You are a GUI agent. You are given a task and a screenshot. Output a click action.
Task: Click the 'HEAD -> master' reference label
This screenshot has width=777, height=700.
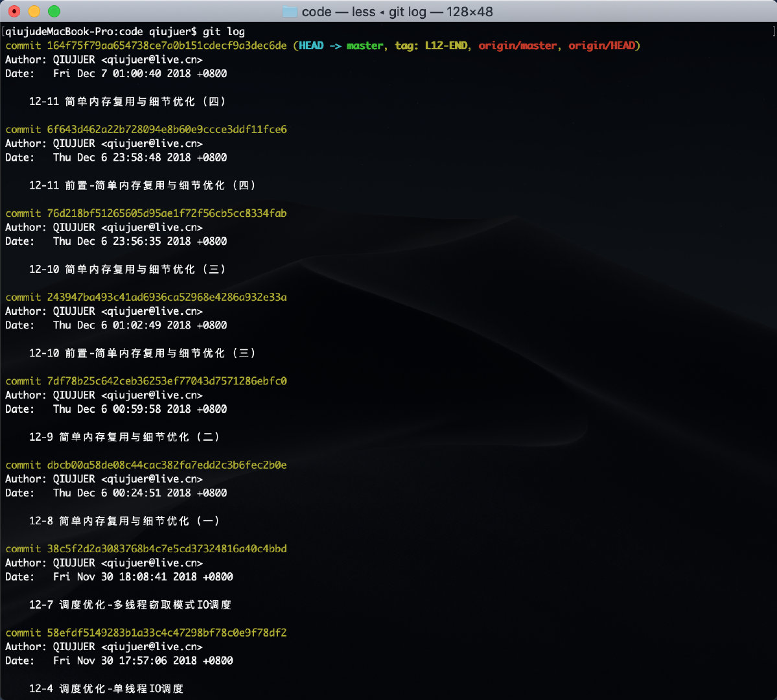(x=341, y=45)
